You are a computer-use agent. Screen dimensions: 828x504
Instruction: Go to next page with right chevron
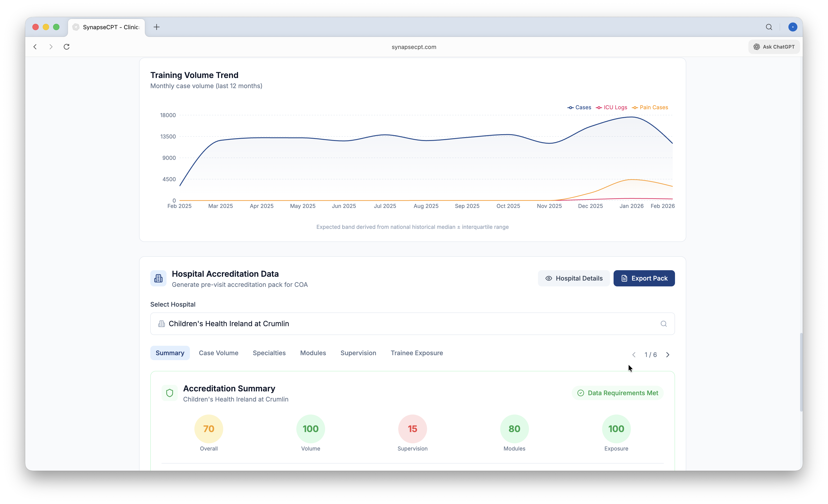[668, 355]
